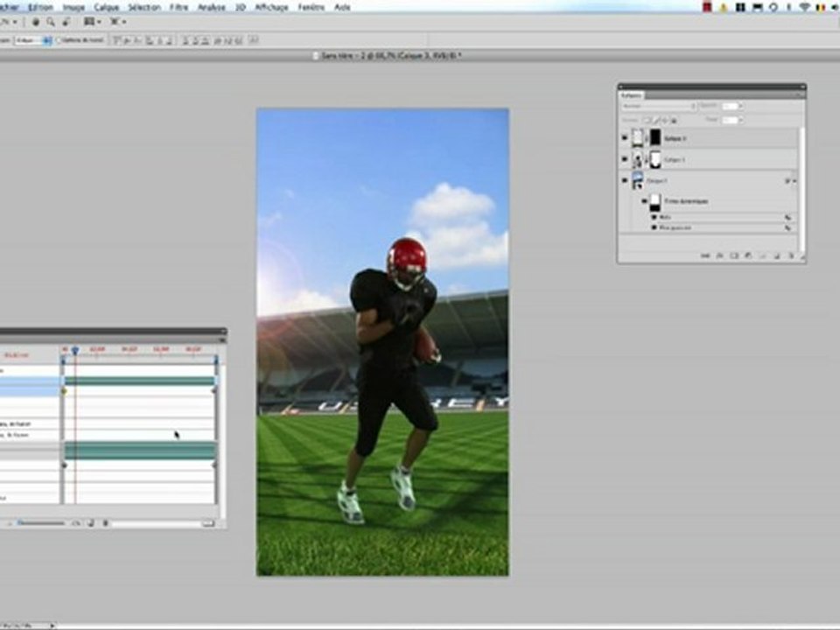This screenshot has height=630, width=840.
Task: Toggle lock position icon
Action: coord(665,121)
